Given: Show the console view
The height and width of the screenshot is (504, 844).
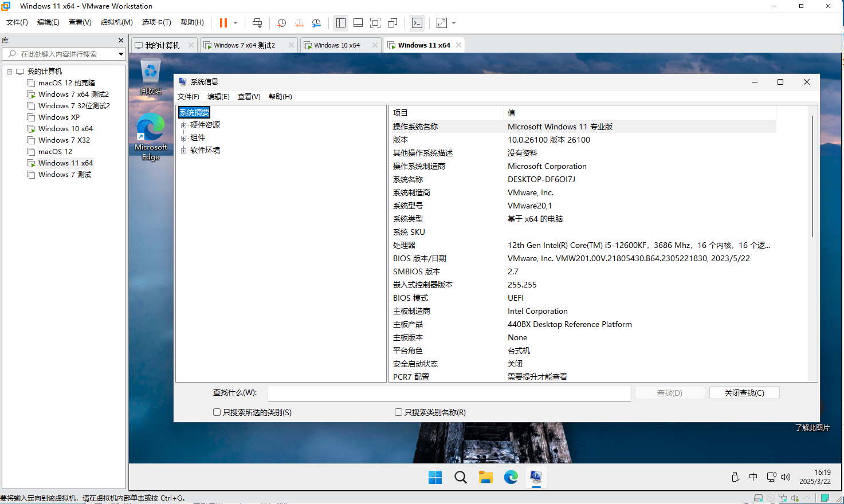Looking at the screenshot, I should pos(417,23).
